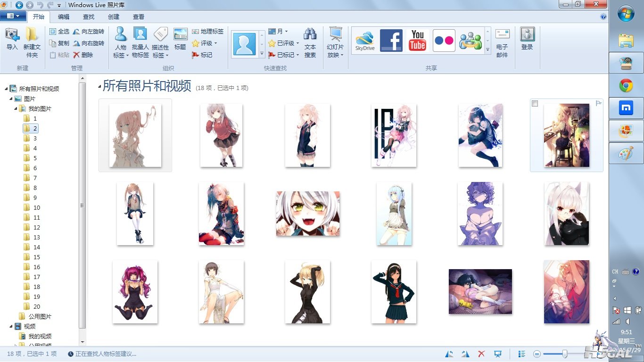Share to YouTube
Viewport: 644px width, 362px height.
(x=418, y=41)
